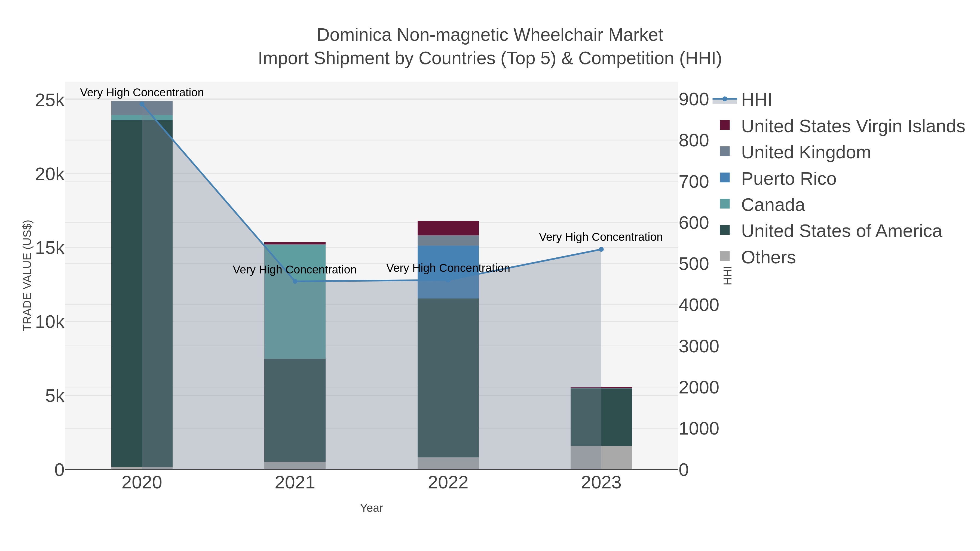
Task: Click the USA segment of the 2022 bar
Action: (448, 378)
